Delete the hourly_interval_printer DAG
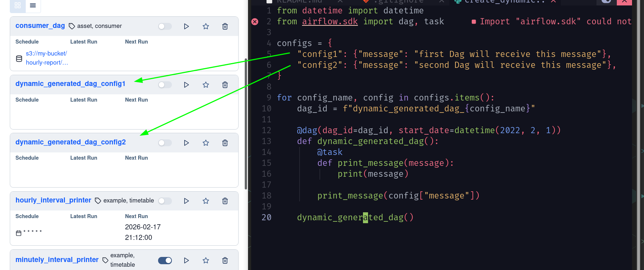Image resolution: width=644 pixels, height=270 pixels. 225,201
